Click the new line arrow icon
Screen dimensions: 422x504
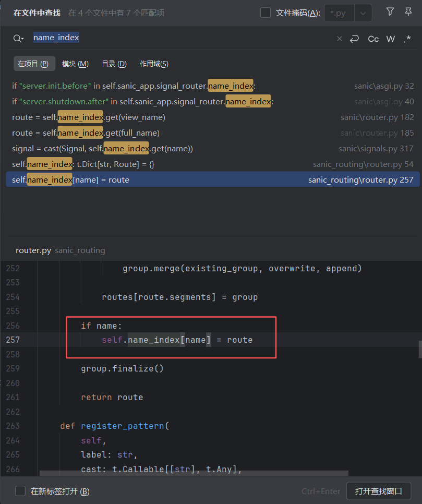coord(355,39)
